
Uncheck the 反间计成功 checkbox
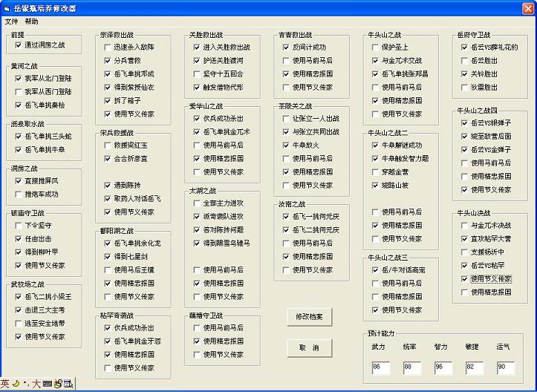click(286, 47)
